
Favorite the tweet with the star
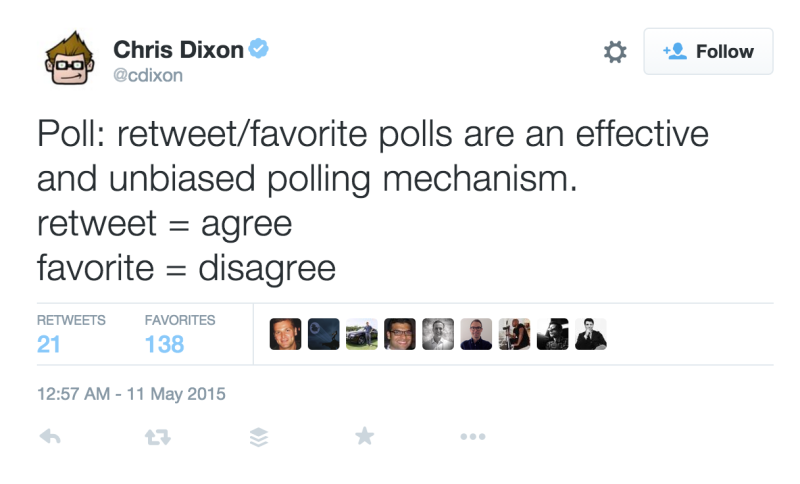pyautogui.click(x=365, y=436)
